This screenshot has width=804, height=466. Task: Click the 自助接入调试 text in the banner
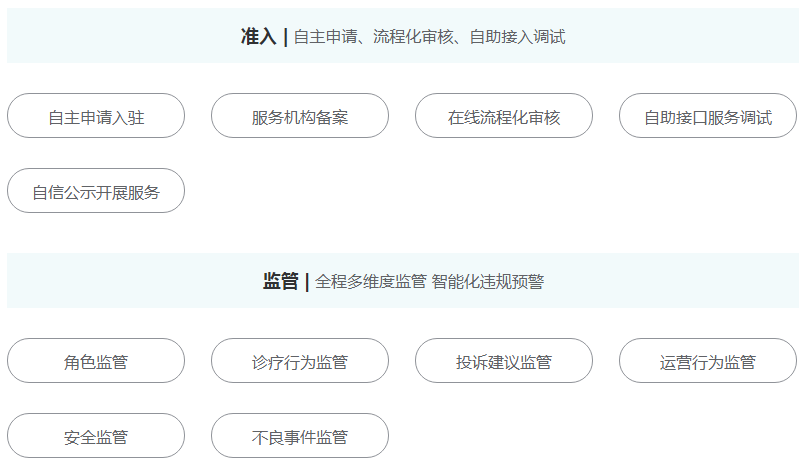(517, 37)
